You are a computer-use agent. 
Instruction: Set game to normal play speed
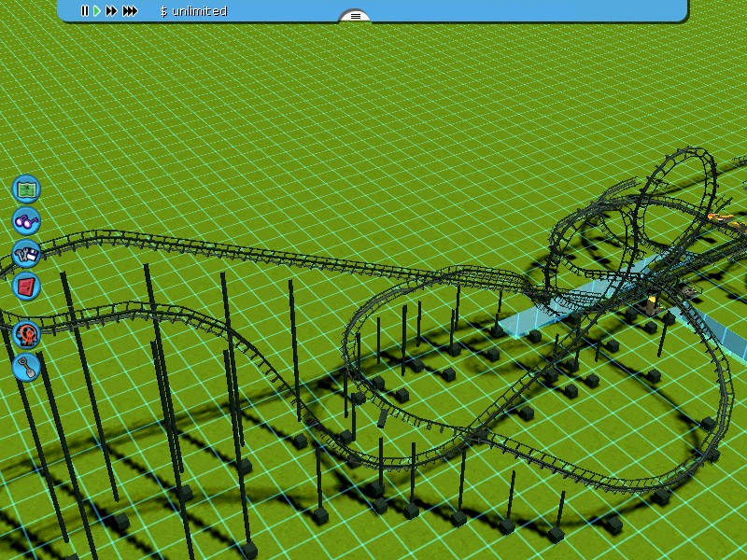[97, 11]
